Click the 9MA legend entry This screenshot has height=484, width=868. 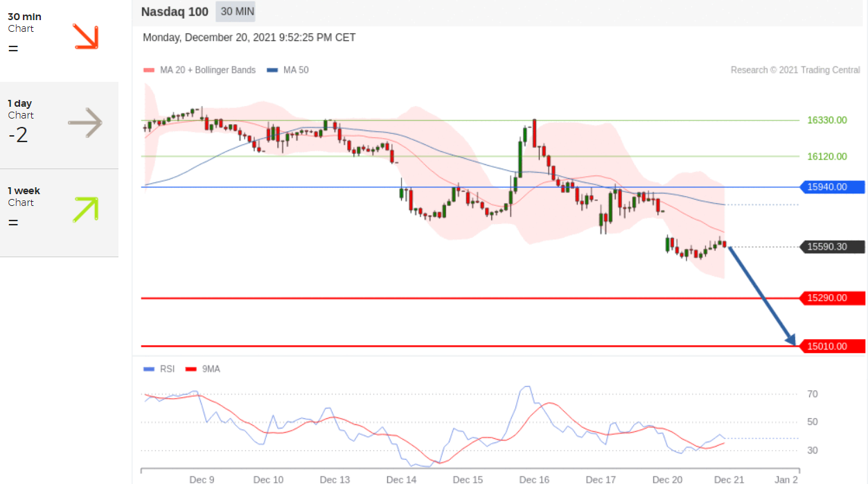[203, 369]
